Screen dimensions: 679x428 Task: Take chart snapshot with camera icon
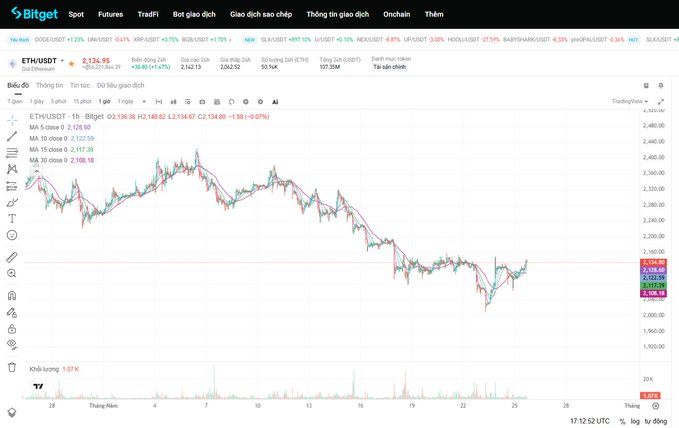click(202, 102)
